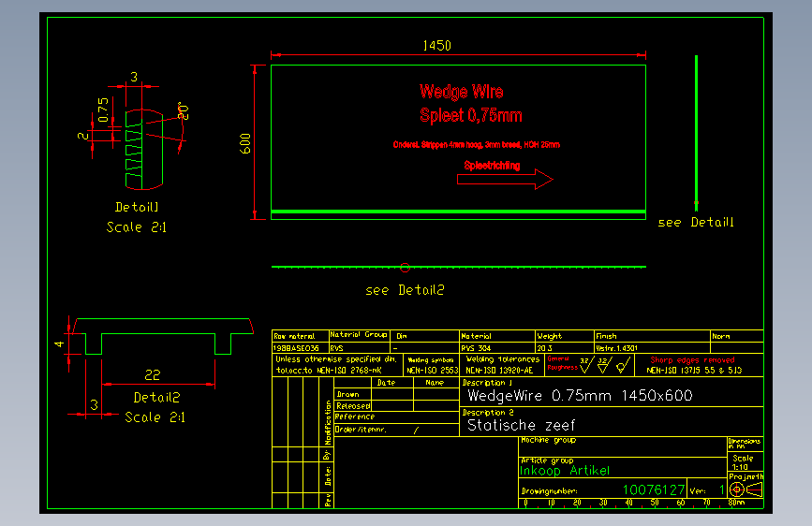Click the 'see Detail1' callout text
Screen dimensions: 812x526
pos(696,223)
